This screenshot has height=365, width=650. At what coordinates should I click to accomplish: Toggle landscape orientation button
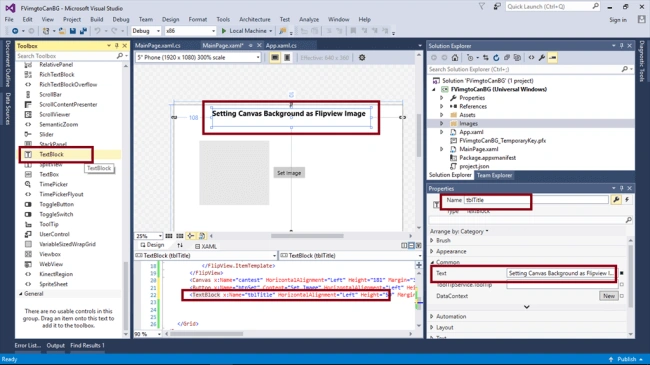tap(275, 58)
